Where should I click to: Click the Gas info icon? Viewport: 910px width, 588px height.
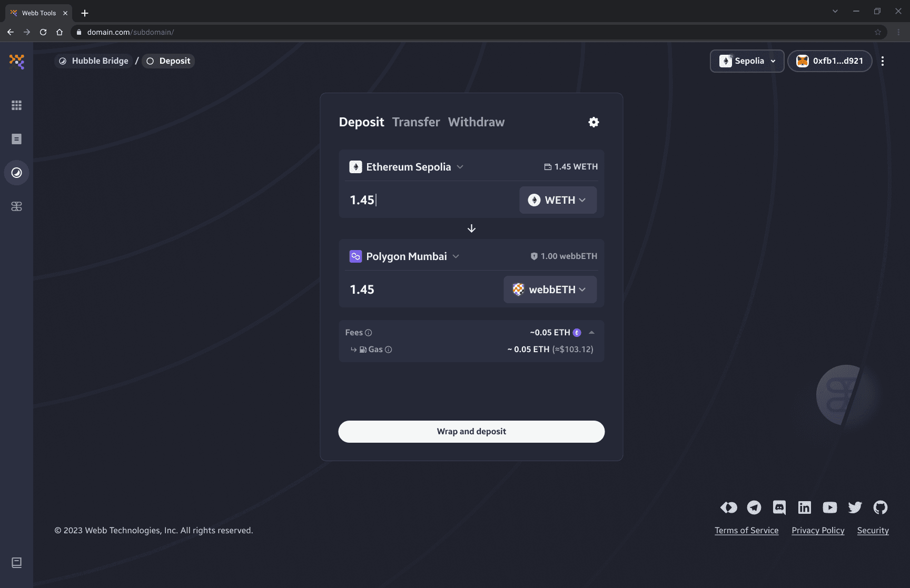pos(389,350)
